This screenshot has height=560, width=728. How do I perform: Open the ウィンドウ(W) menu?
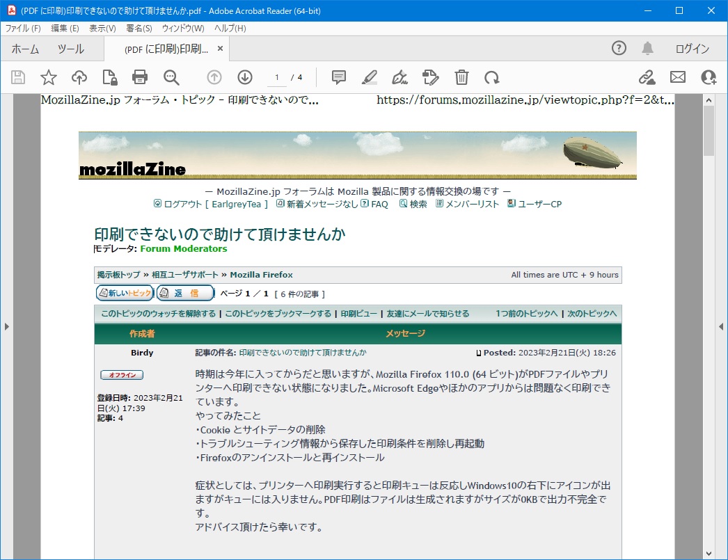click(x=183, y=29)
